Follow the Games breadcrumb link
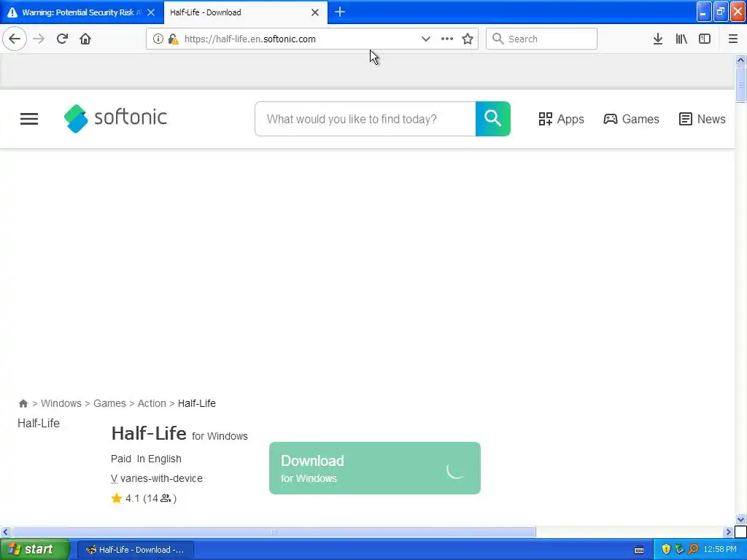This screenshot has width=747, height=560. point(109,403)
